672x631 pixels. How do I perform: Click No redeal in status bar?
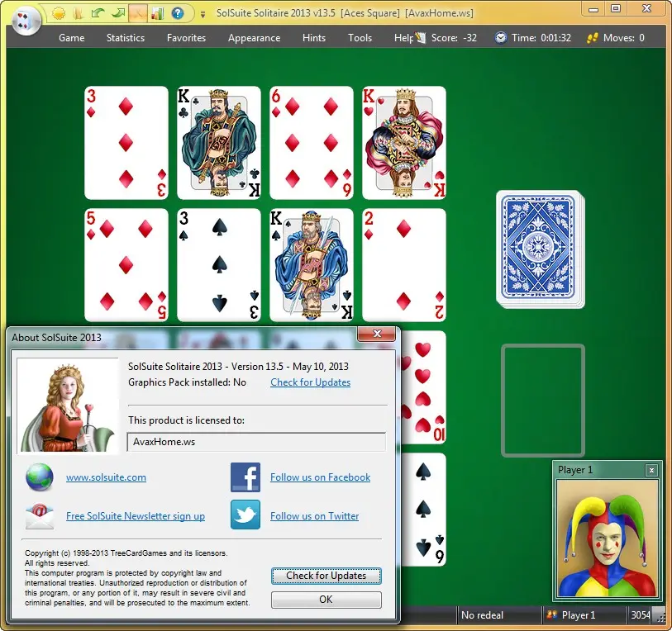click(x=482, y=615)
